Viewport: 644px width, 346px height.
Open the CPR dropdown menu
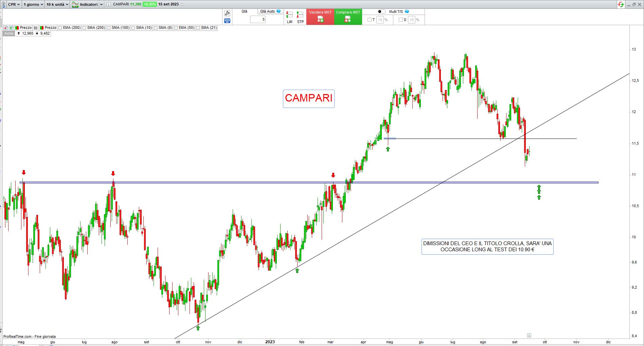(x=14, y=4)
